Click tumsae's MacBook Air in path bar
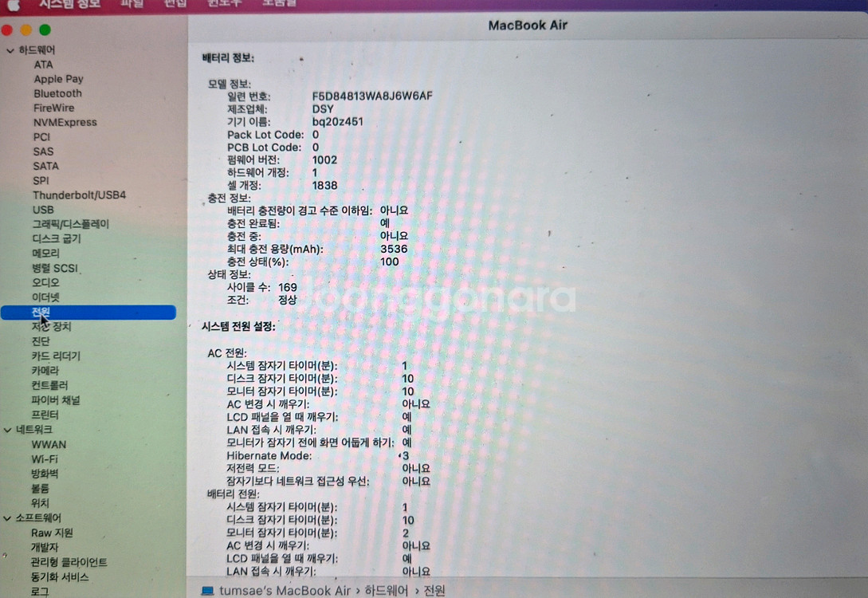This screenshot has width=868, height=598. pyautogui.click(x=285, y=591)
